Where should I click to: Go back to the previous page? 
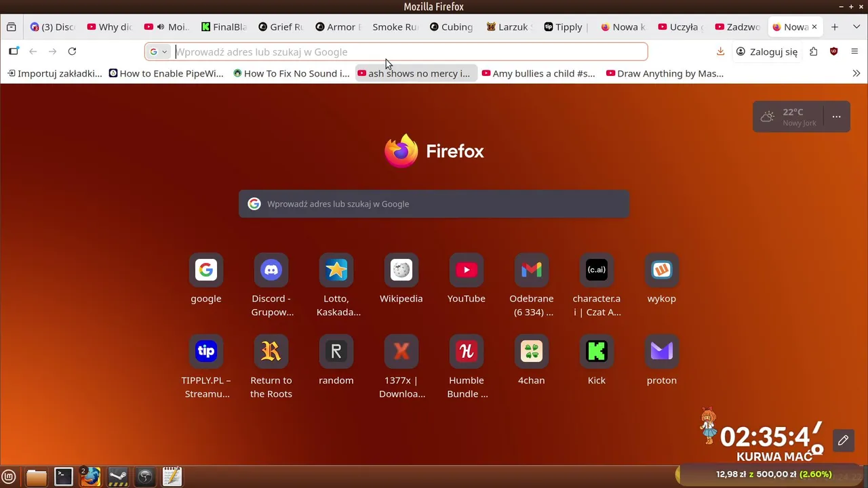33,52
